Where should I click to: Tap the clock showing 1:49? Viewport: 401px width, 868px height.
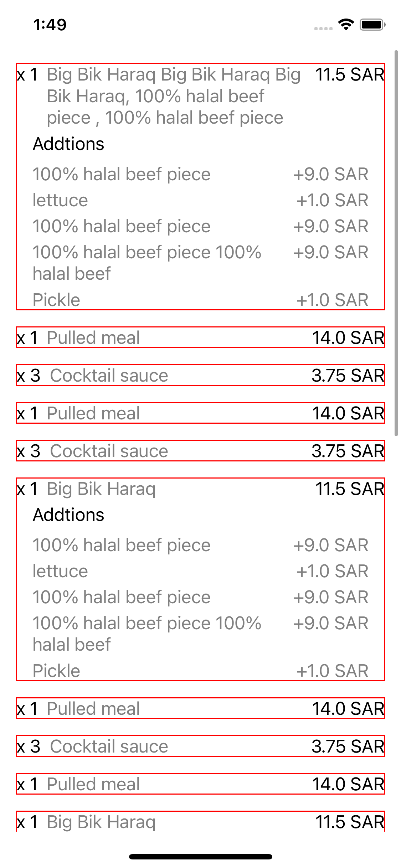tap(50, 25)
